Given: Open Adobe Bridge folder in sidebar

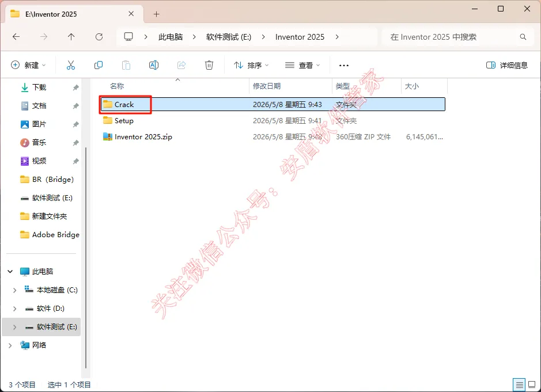Looking at the screenshot, I should click(50, 235).
